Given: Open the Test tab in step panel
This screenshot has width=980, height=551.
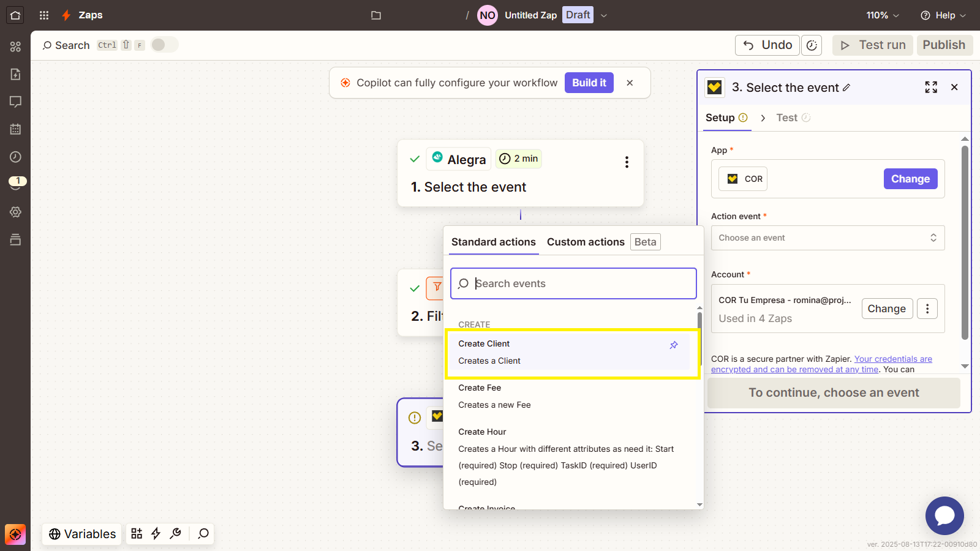Looking at the screenshot, I should pos(793,118).
